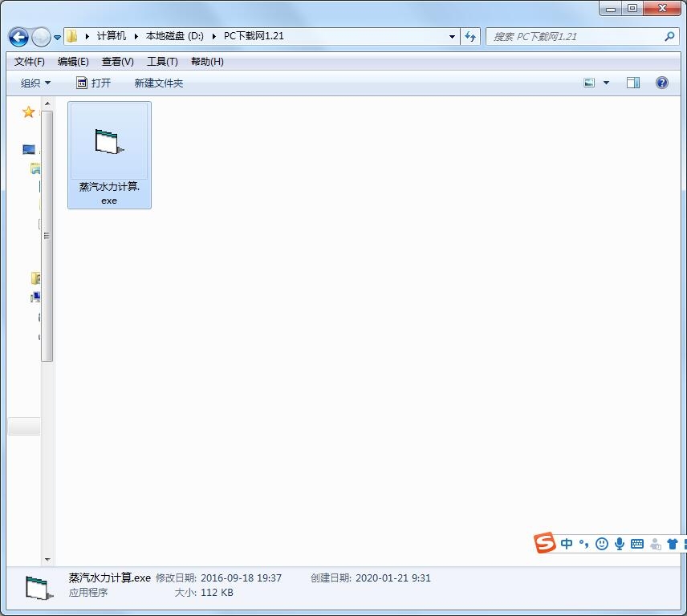Click the navigation pane scroll up arrow
This screenshot has width=687, height=616.
tap(47, 103)
